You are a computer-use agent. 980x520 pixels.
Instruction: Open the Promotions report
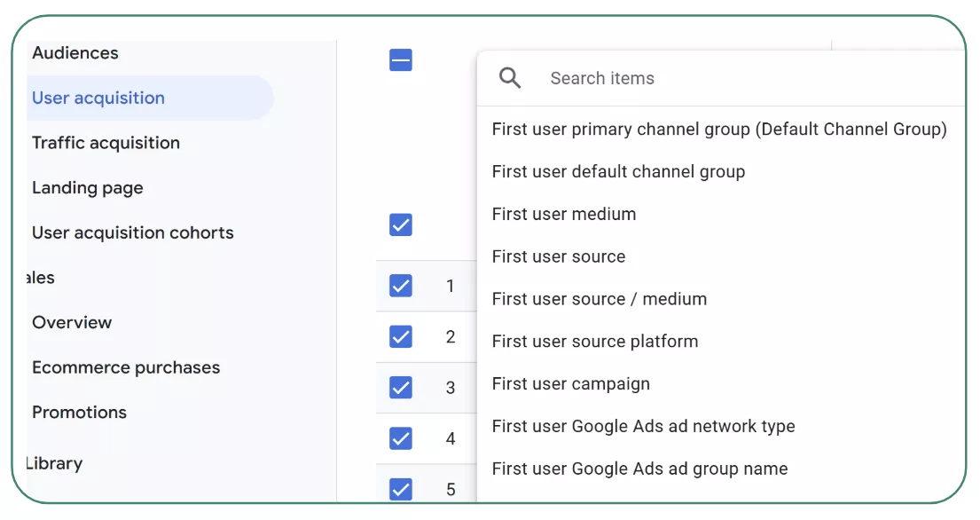pos(80,412)
